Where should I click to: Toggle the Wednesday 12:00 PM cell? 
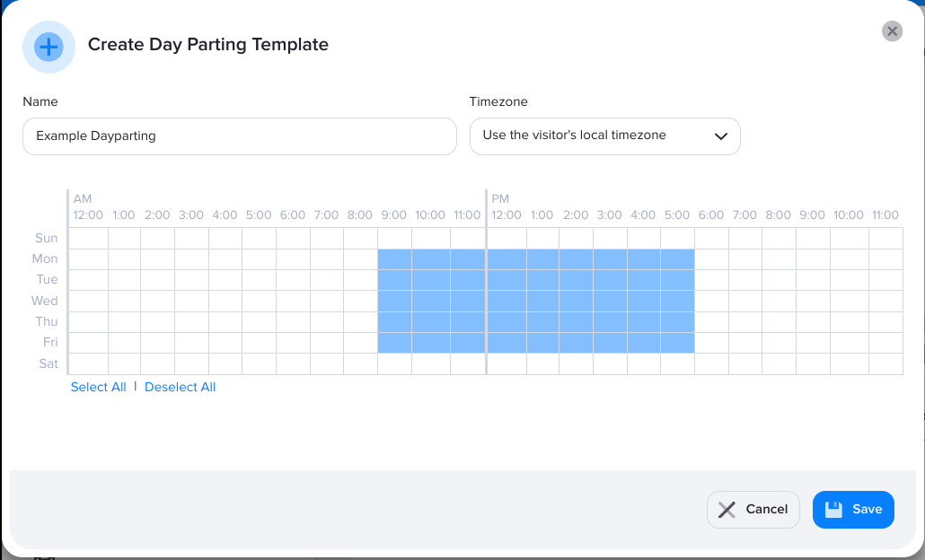(507, 301)
